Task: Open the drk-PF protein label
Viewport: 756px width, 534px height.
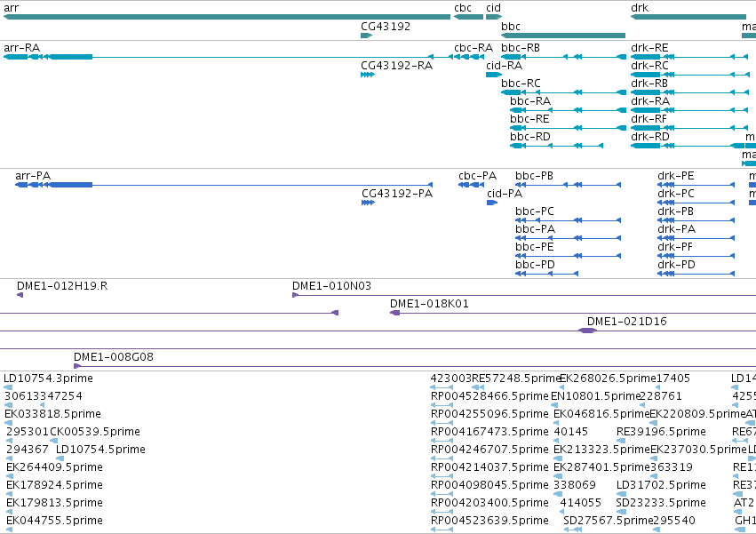Action: (x=675, y=247)
